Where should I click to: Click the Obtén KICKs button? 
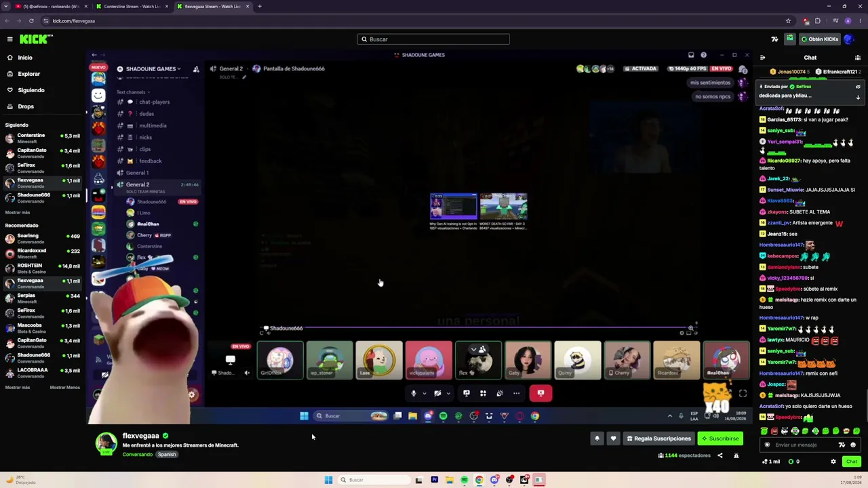point(819,39)
